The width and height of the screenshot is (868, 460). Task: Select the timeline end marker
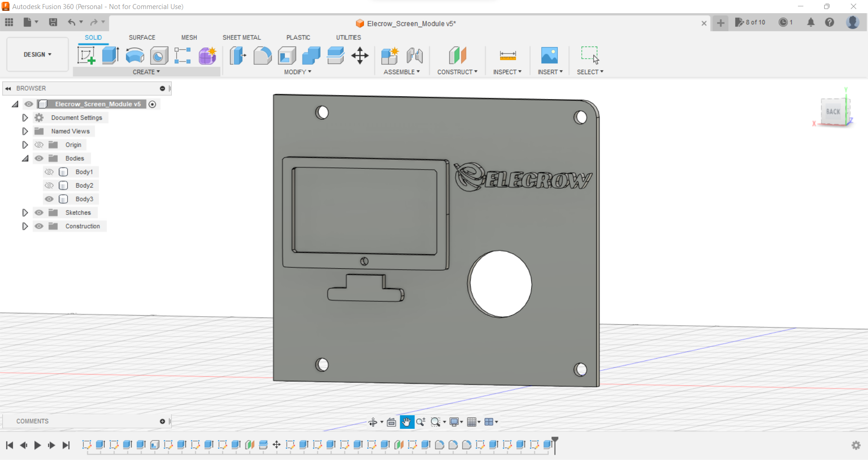[x=555, y=445]
